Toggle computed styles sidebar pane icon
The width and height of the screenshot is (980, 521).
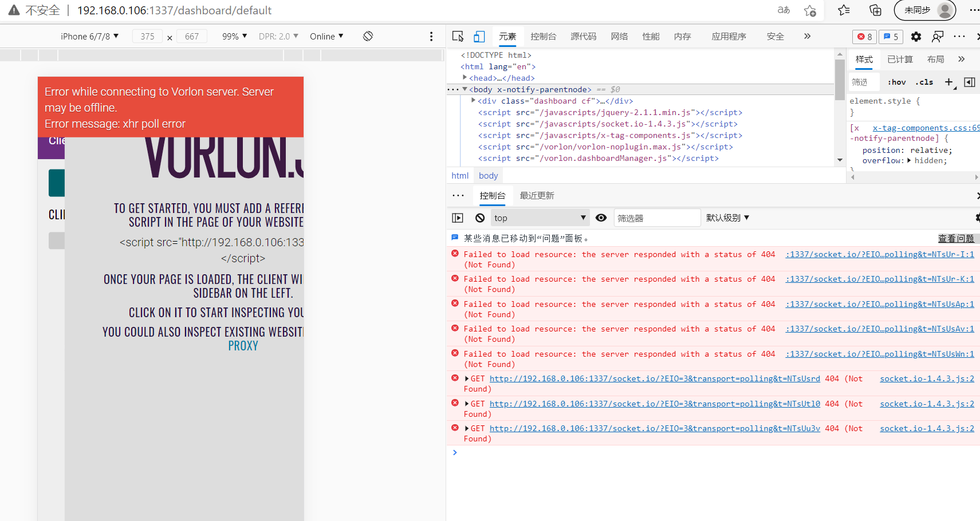tap(970, 82)
